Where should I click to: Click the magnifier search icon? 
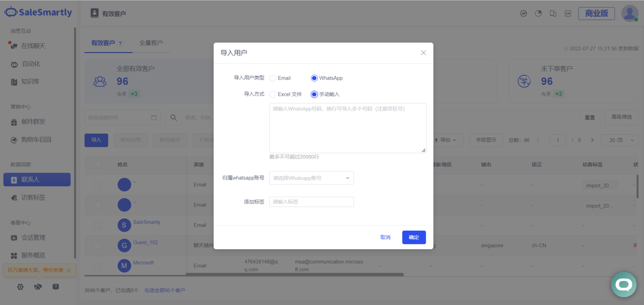[x=174, y=118]
